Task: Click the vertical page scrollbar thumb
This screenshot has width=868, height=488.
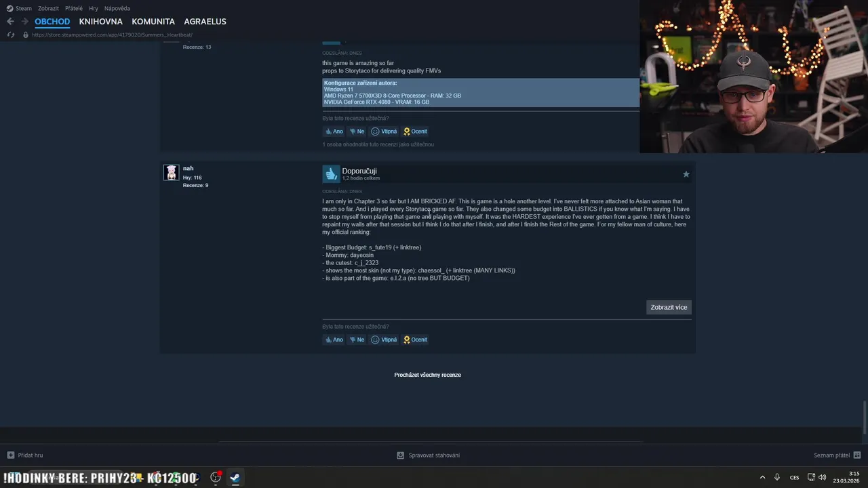Action: pyautogui.click(x=865, y=418)
